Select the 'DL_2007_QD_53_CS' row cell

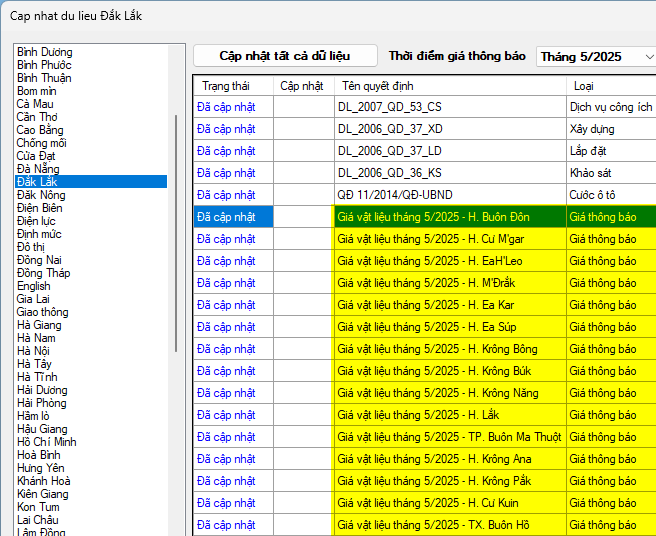point(450,107)
